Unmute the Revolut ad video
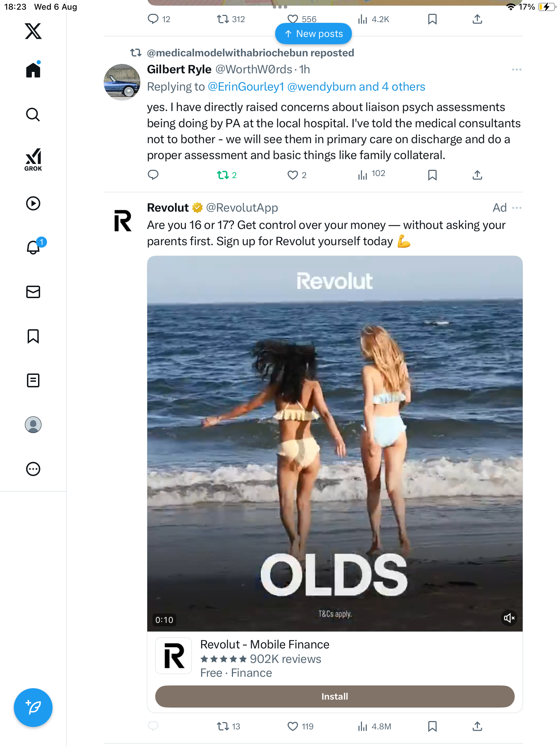The image size is (560, 747). click(509, 618)
